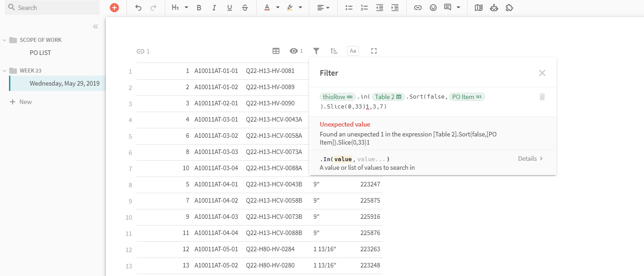
Task: Delete the filter with trash icon
Action: tap(542, 97)
